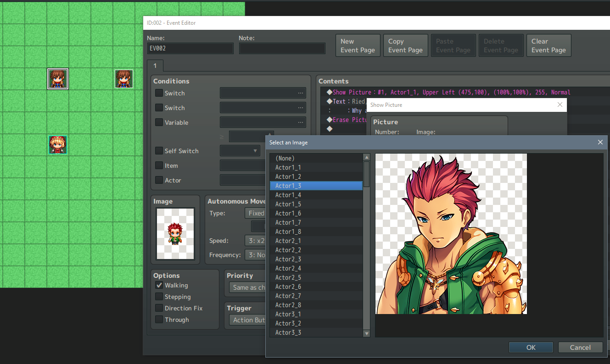Open the Speed dropdown
610x364 pixels.
[256, 241]
